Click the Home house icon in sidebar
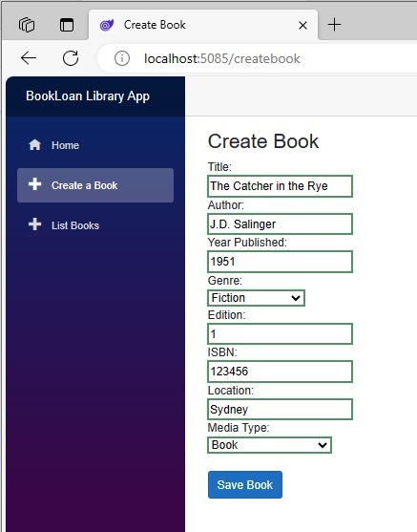Viewport: 417px width, 532px height. (x=34, y=145)
